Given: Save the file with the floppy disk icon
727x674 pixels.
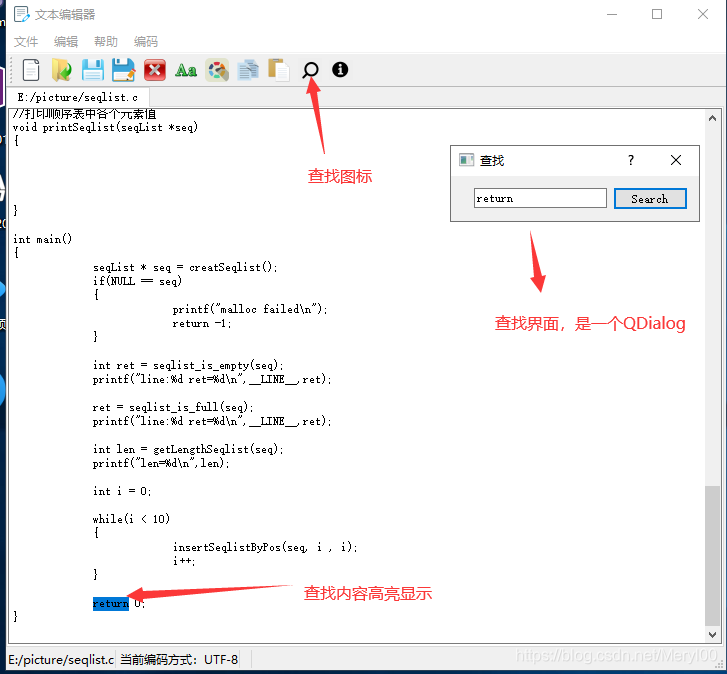Looking at the screenshot, I should (x=93, y=70).
